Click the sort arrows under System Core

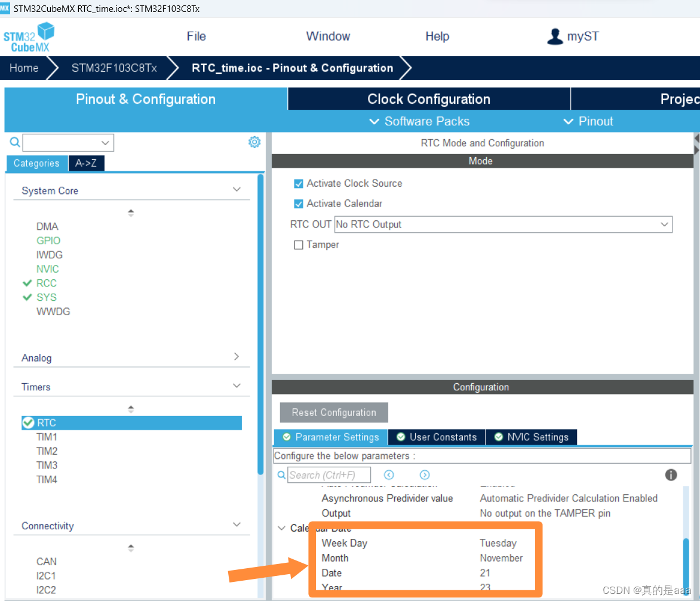coord(131,213)
